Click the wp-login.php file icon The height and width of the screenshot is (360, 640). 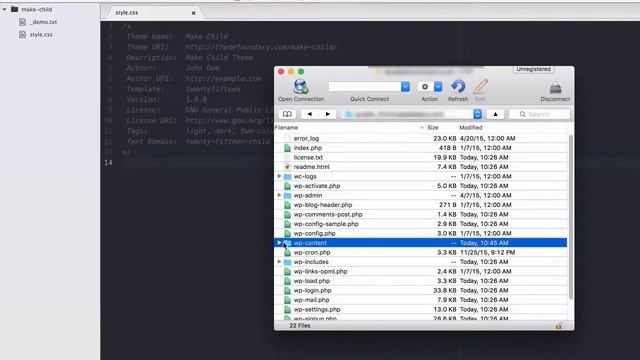287,290
